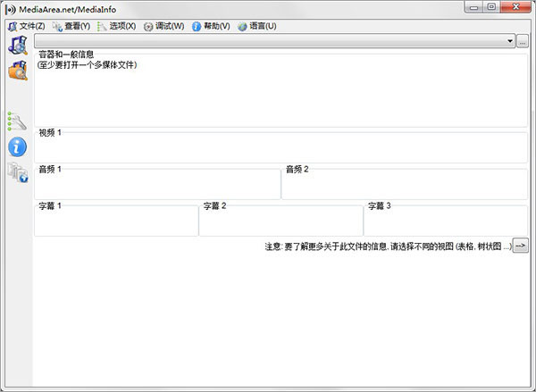Click the open folder icon in sidebar
Image resolution: width=536 pixels, height=392 pixels.
click(18, 71)
